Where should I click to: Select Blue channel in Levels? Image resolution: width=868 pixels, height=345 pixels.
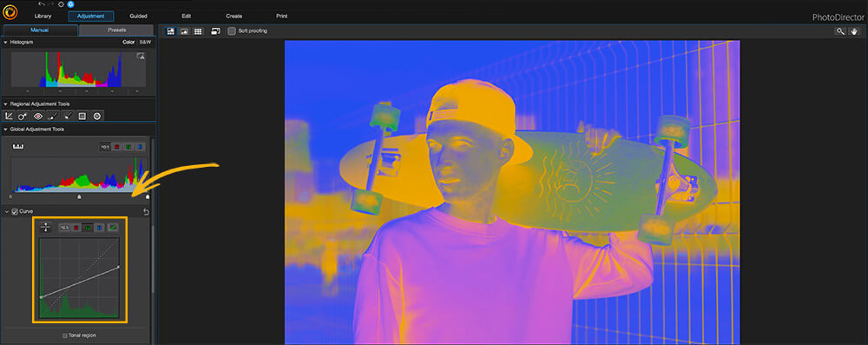pos(140,147)
